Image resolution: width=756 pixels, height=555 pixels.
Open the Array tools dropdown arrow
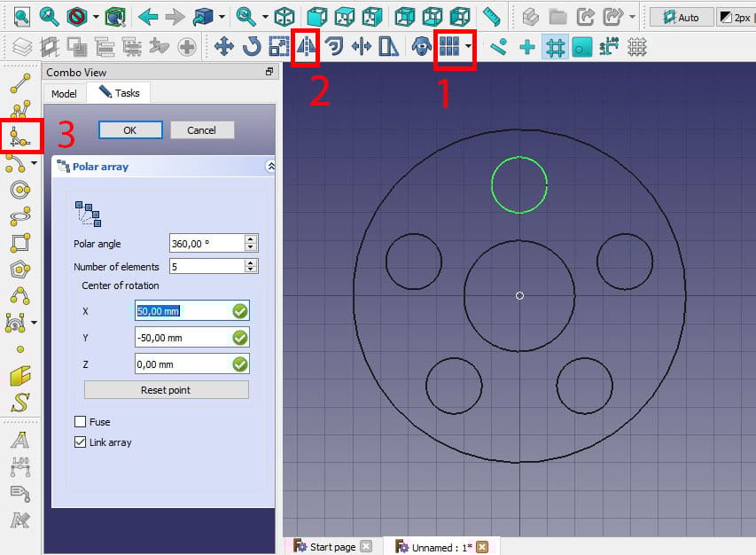[x=468, y=47]
